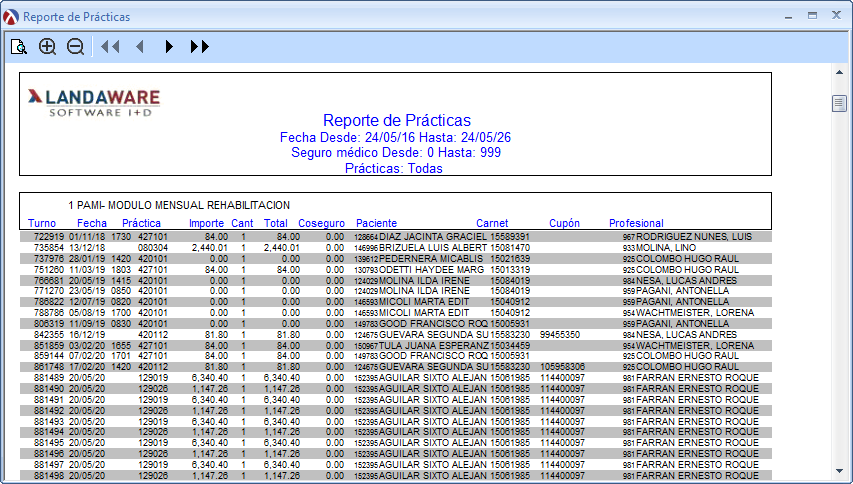This screenshot has width=853, height=484.
Task: Click professional MOLINA, LINO
Action: (666, 248)
